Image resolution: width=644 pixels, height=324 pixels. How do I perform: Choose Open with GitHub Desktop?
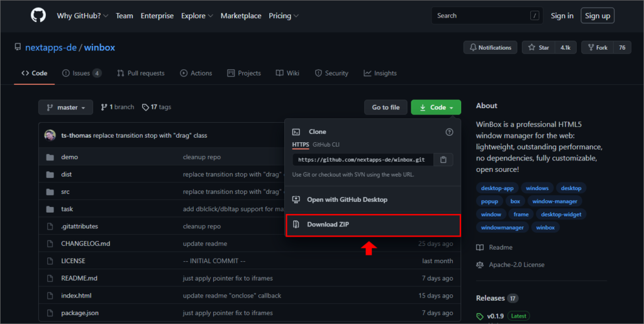coord(373,199)
